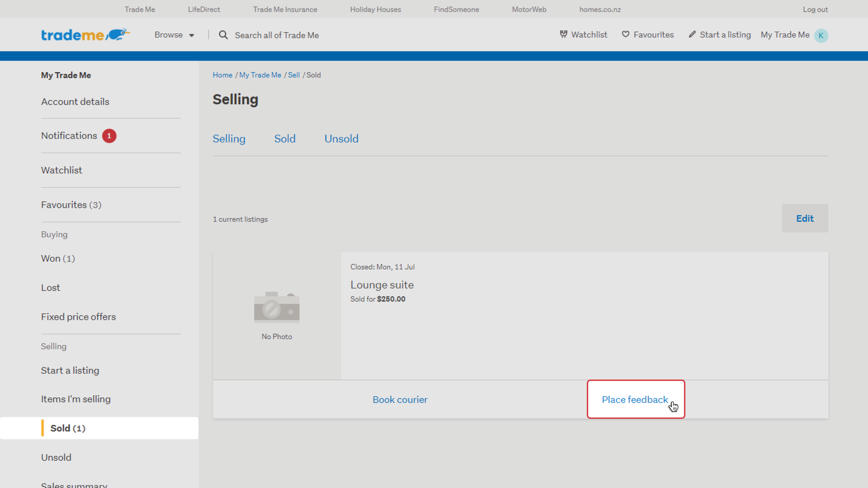
Task: Open Won (1) in the sidebar
Action: (x=58, y=259)
